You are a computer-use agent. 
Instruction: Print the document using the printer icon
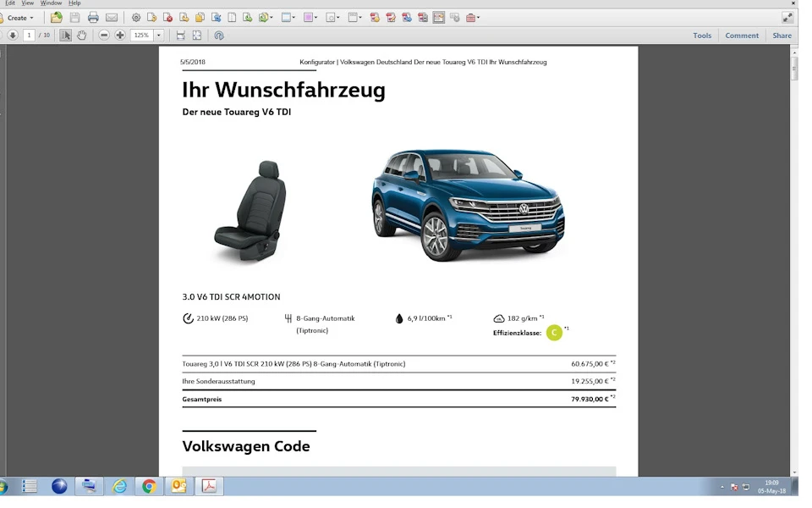click(x=93, y=18)
